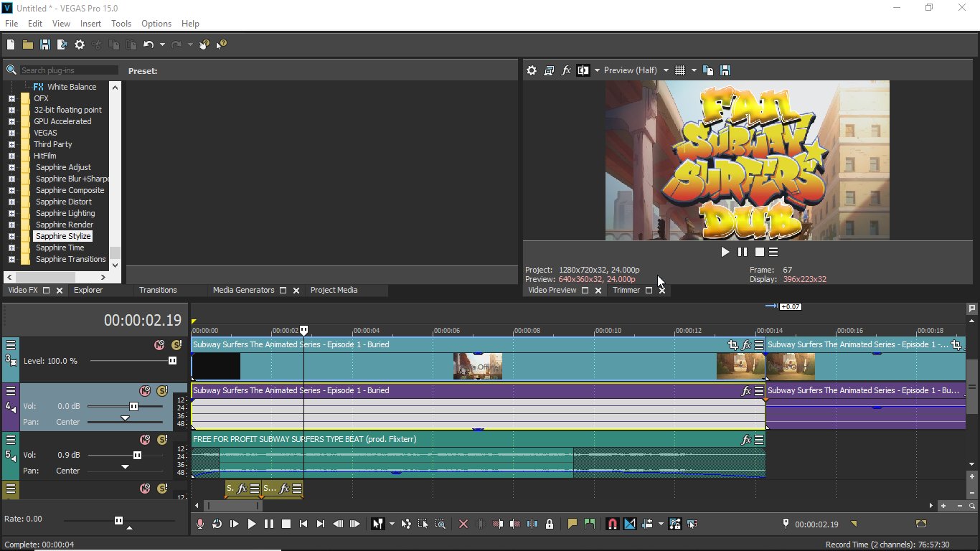Play the video in the preview window

pyautogui.click(x=725, y=252)
